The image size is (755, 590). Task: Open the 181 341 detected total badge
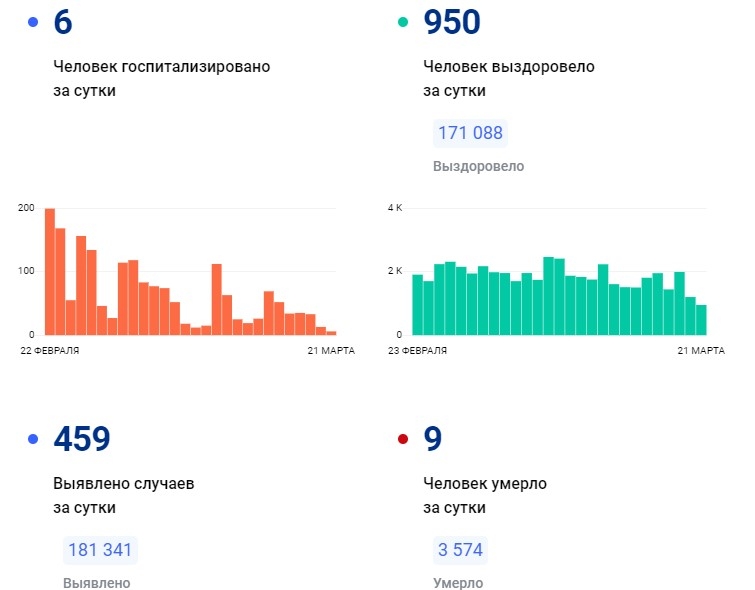click(100, 550)
